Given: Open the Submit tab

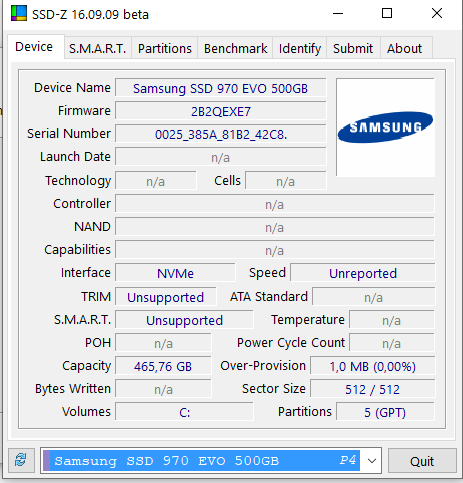Looking at the screenshot, I should click(353, 49).
